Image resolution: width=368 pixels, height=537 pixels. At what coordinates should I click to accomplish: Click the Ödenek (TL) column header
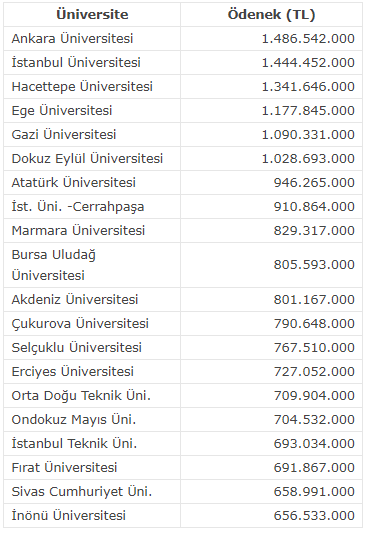pyautogui.click(x=271, y=15)
